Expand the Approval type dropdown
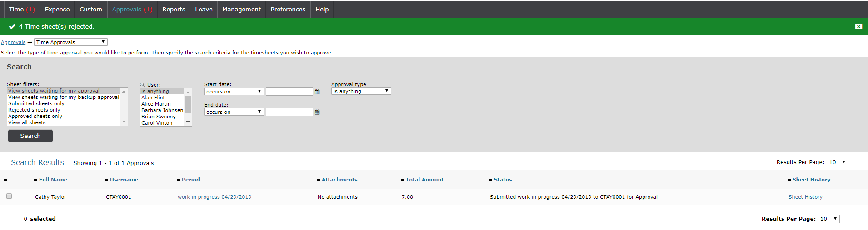This screenshot has width=868, height=230. click(361, 91)
